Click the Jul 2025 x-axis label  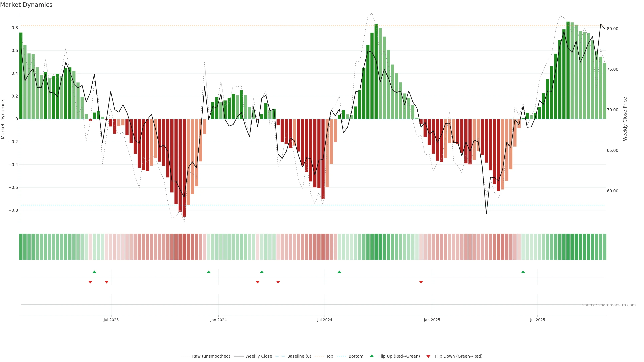click(537, 320)
